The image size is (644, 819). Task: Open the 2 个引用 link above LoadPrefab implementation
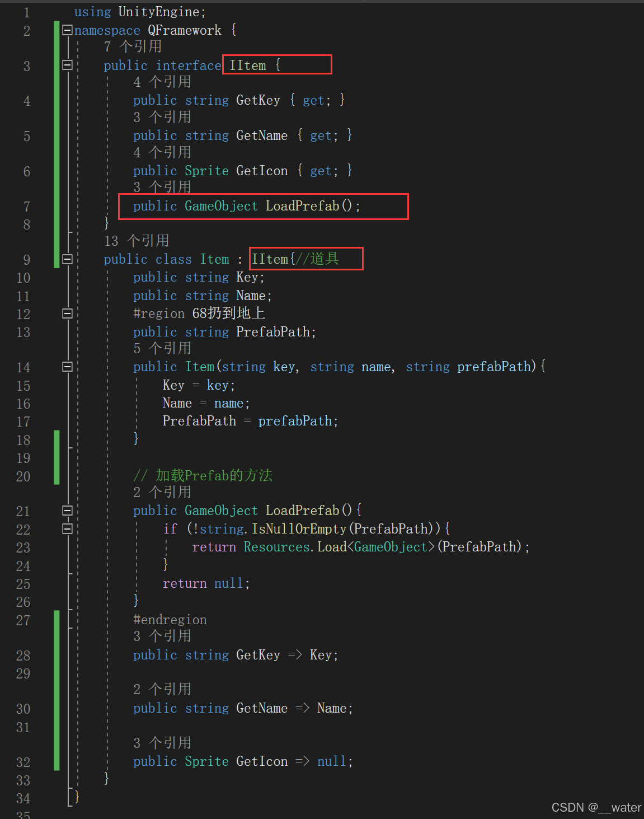[x=162, y=492]
